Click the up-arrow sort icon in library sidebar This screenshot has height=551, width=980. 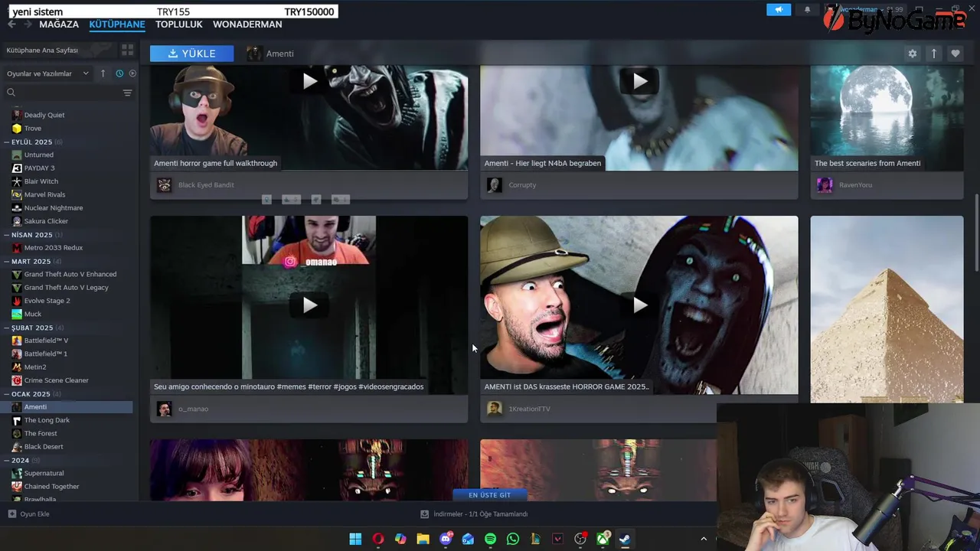[103, 73]
